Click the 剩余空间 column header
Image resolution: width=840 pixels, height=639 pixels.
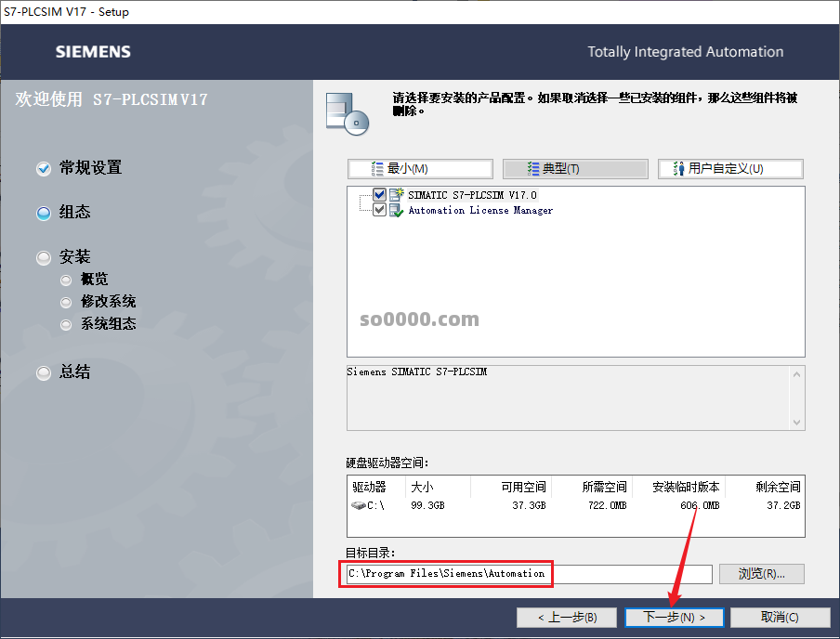(x=765, y=487)
